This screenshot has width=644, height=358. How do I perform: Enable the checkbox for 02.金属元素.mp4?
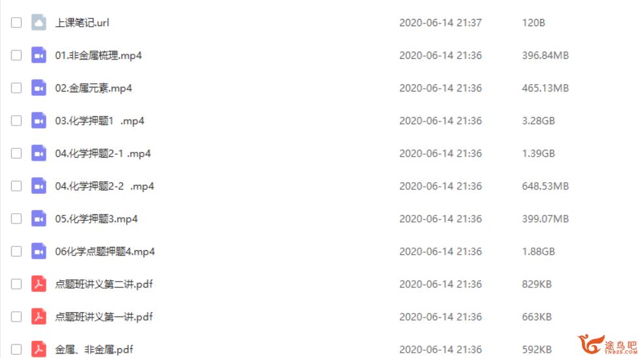coord(16,88)
